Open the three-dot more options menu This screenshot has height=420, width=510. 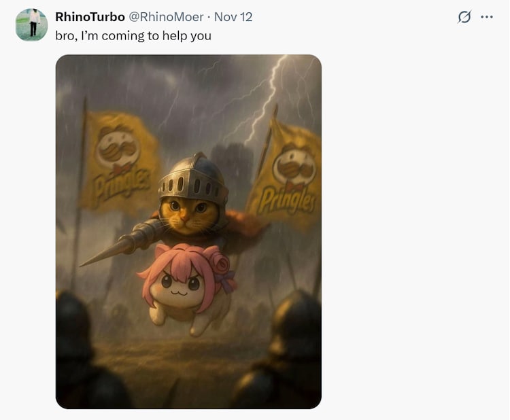click(x=486, y=17)
